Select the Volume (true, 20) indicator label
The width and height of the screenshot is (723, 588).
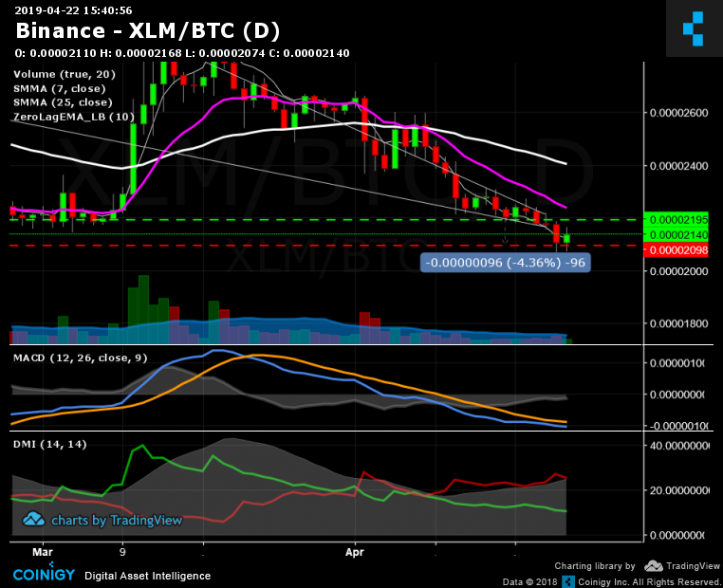point(65,74)
